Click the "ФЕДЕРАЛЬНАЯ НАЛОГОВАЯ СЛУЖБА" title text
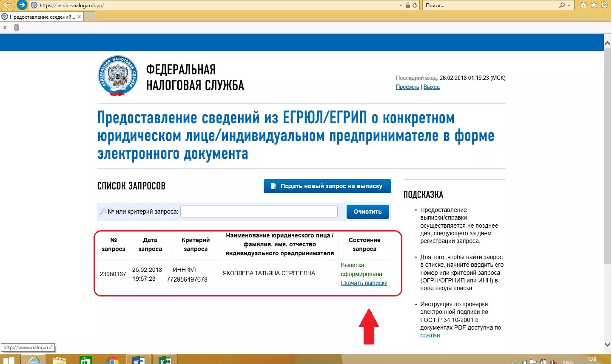 coord(195,77)
